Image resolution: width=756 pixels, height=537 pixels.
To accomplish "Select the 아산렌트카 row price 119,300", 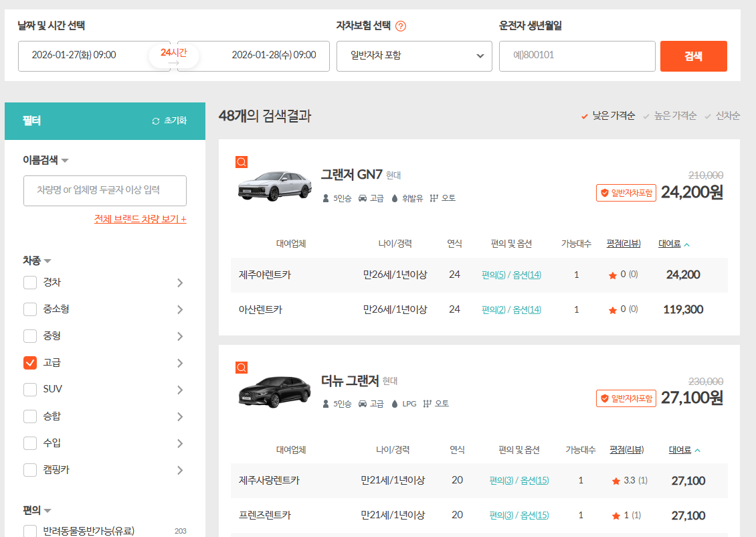I will [x=682, y=310].
